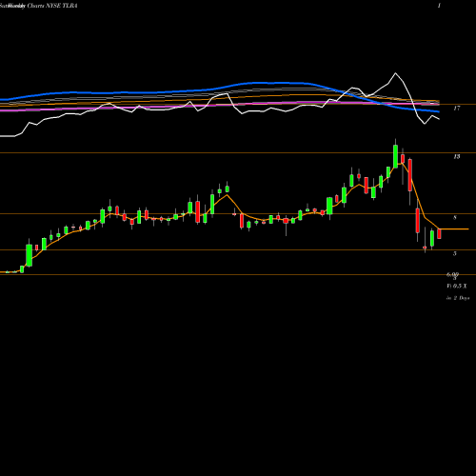Select the tallest green candle at the price peak
The height and width of the screenshot is (476, 476).
395,156
